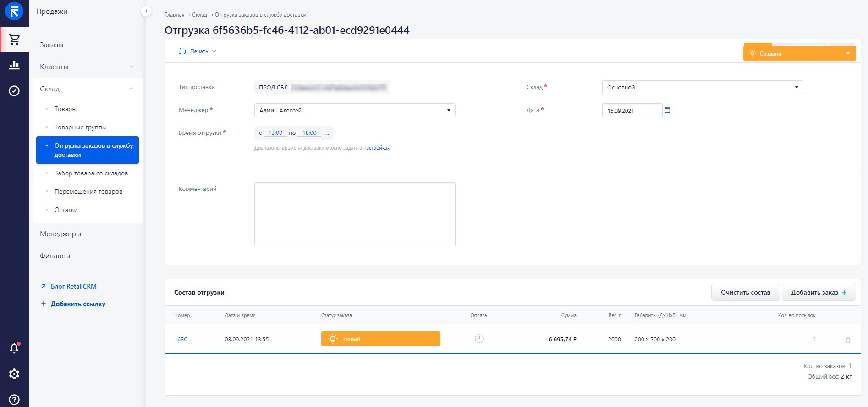The width and height of the screenshot is (868, 407).
Task: Open the Менеджер Админ Алексей dropdown
Action: (x=355, y=110)
